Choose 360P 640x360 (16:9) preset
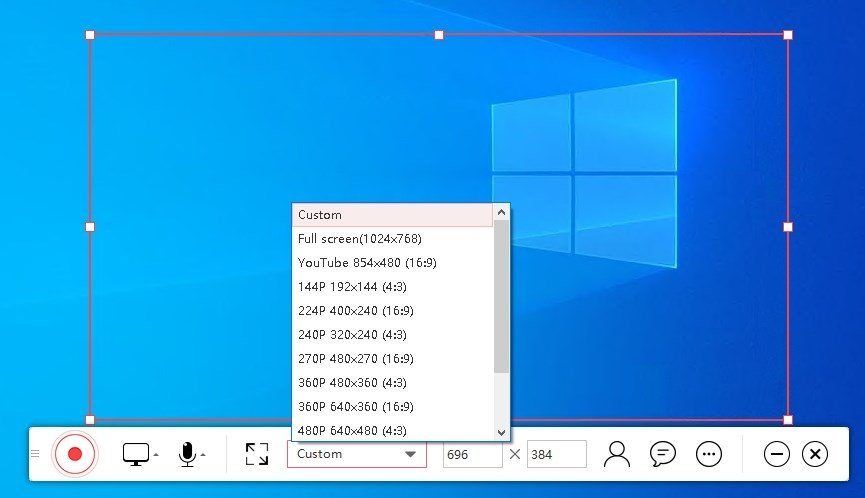The width and height of the screenshot is (865, 498). [392, 406]
